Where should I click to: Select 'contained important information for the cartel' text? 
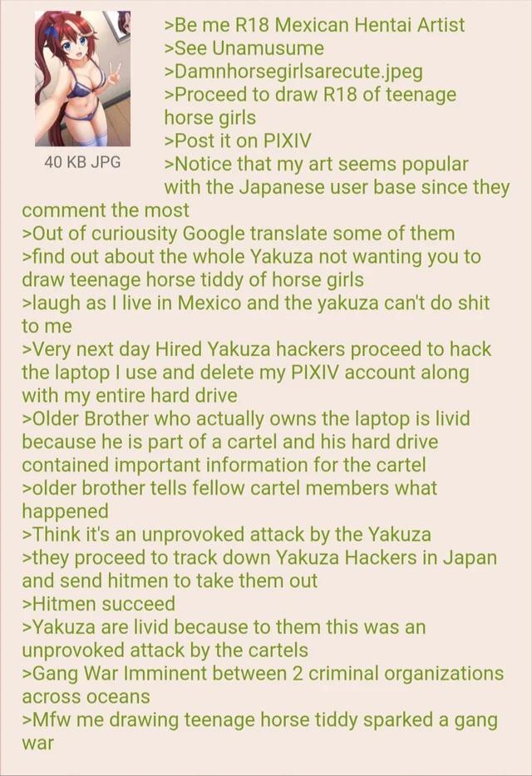pos(224,465)
